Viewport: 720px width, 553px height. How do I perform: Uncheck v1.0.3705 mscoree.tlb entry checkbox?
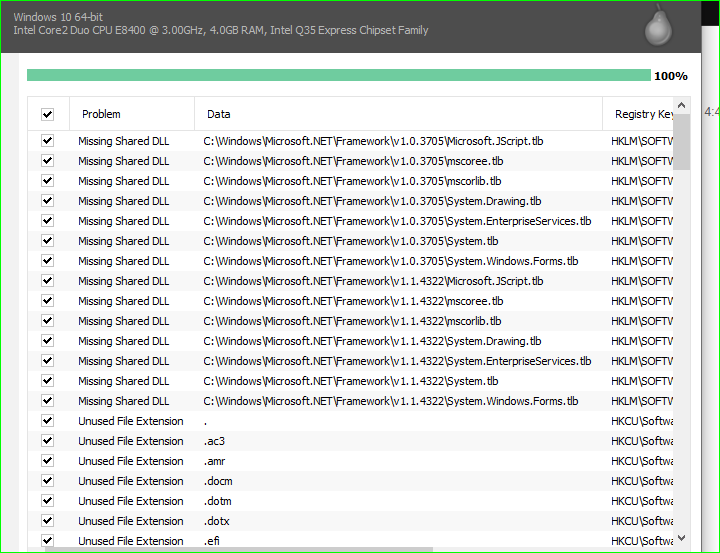point(47,161)
